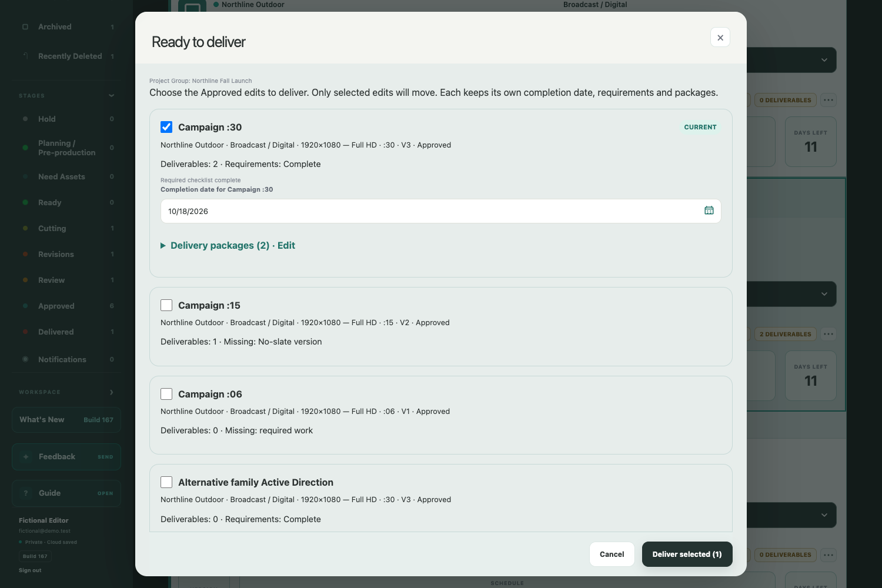This screenshot has width=882, height=588.
Task: Select the Need Assets stage
Action: point(66,176)
